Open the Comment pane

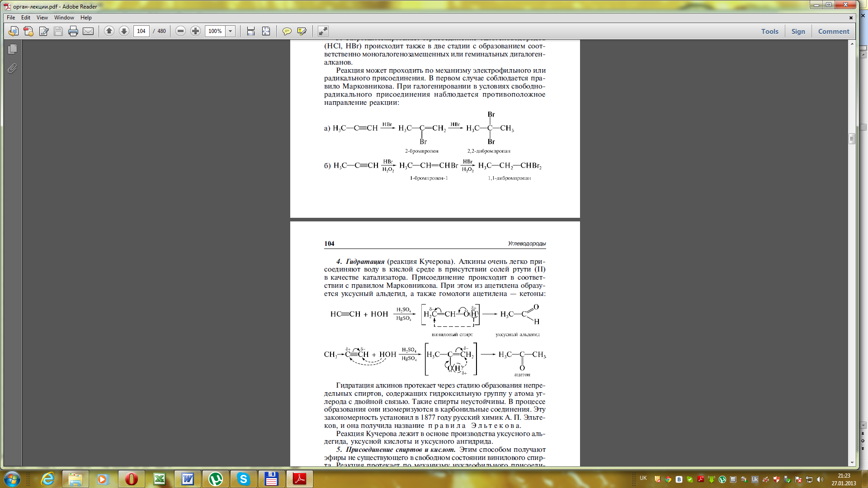(834, 31)
